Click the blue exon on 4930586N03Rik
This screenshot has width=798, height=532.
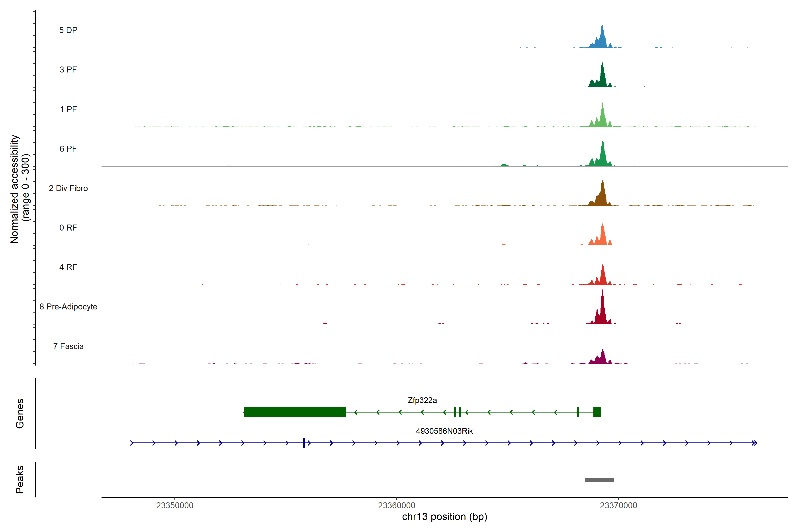click(x=304, y=443)
